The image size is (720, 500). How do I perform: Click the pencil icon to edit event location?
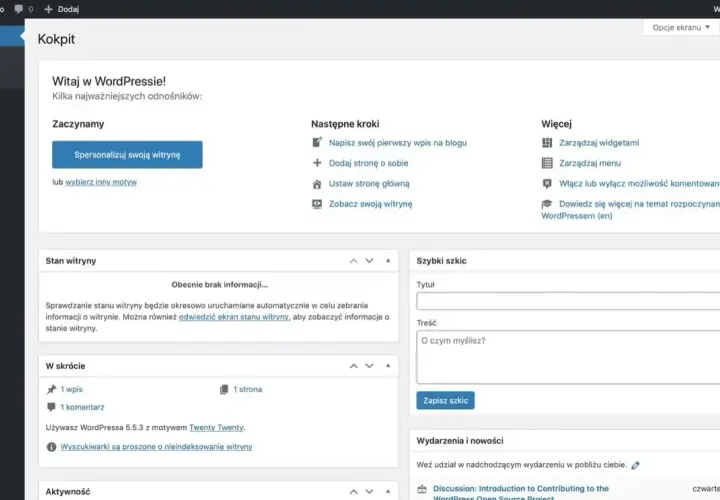click(635, 466)
